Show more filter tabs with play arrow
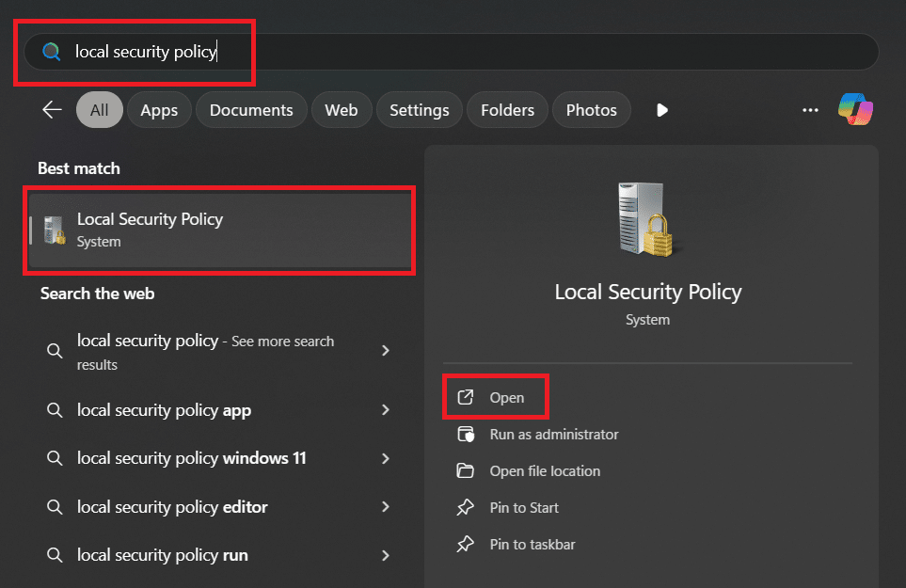The height and width of the screenshot is (588, 906). [662, 110]
